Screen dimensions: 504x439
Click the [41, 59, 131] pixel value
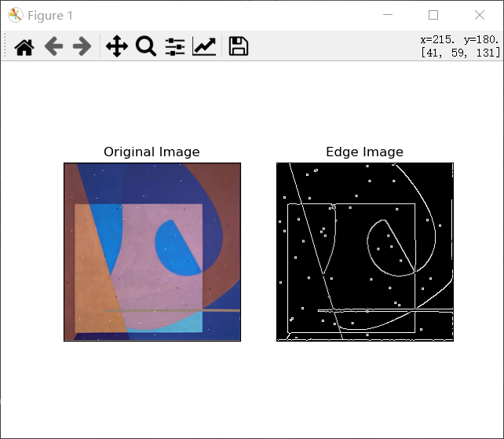pyautogui.click(x=461, y=53)
